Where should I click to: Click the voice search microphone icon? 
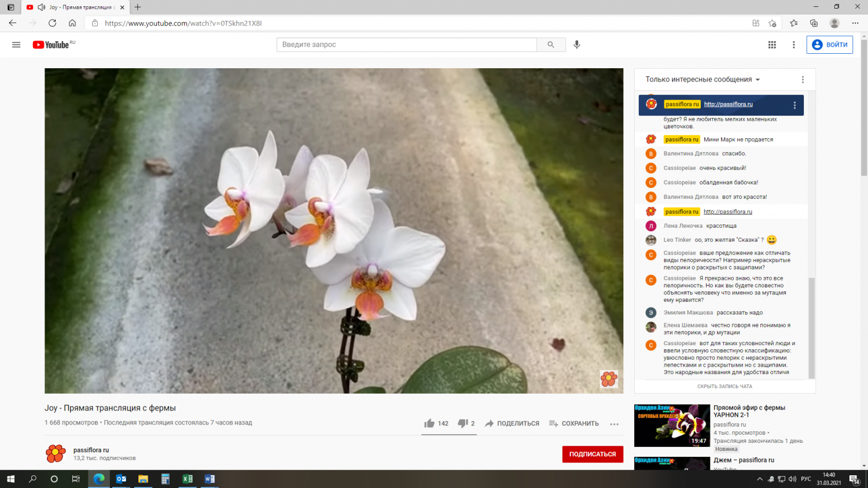tap(576, 45)
